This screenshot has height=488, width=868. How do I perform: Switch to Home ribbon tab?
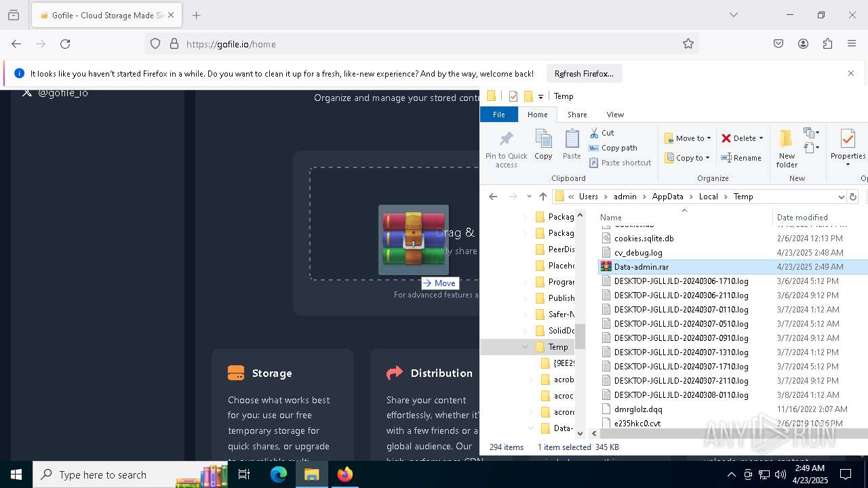click(x=537, y=115)
